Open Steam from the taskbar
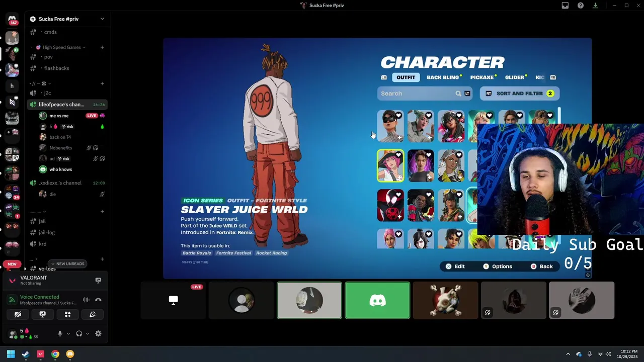The image size is (644, 362). [26, 354]
